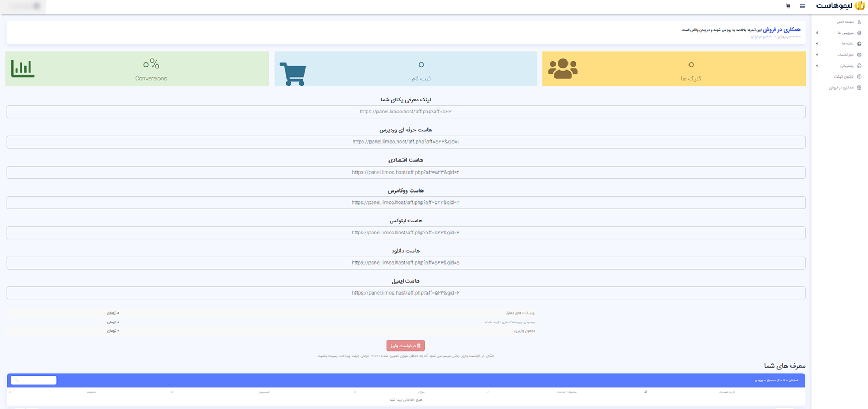Screen dimensions: 868x409
Task: Click the مجموع واریزی row label
Action: point(525,330)
